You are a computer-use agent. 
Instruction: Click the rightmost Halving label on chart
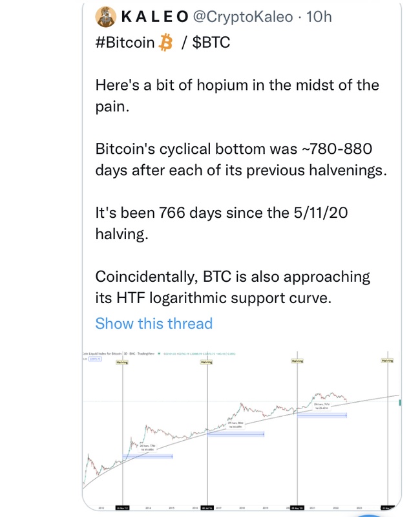pyautogui.click(x=387, y=361)
